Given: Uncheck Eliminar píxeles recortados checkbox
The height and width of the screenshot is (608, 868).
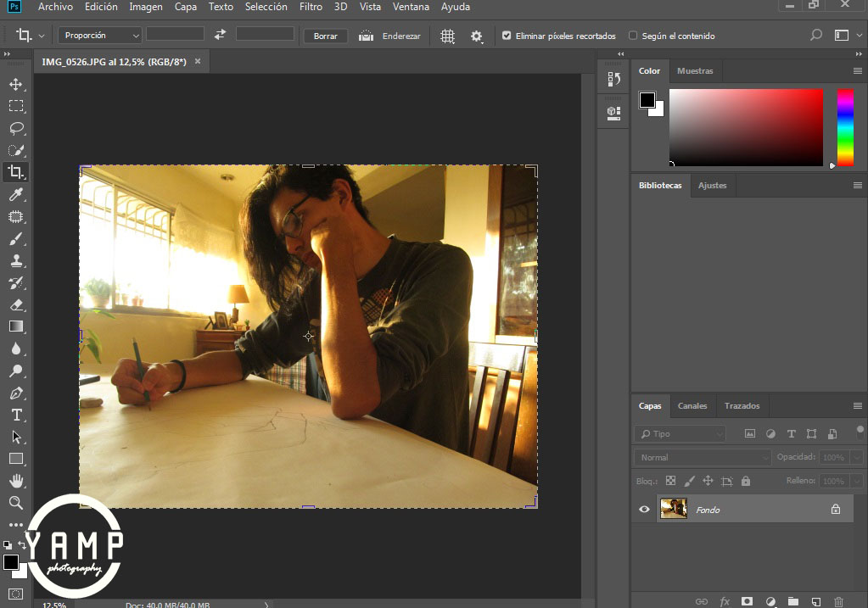Looking at the screenshot, I should (507, 36).
